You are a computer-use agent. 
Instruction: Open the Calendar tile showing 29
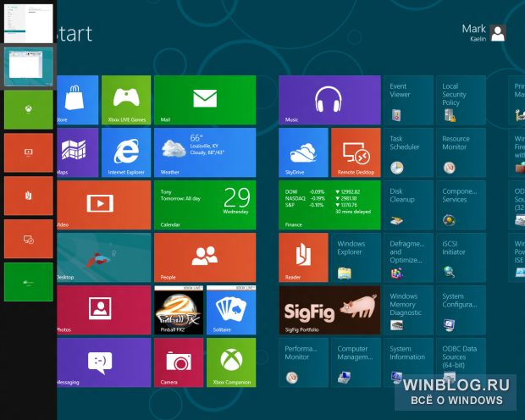pyautogui.click(x=205, y=205)
